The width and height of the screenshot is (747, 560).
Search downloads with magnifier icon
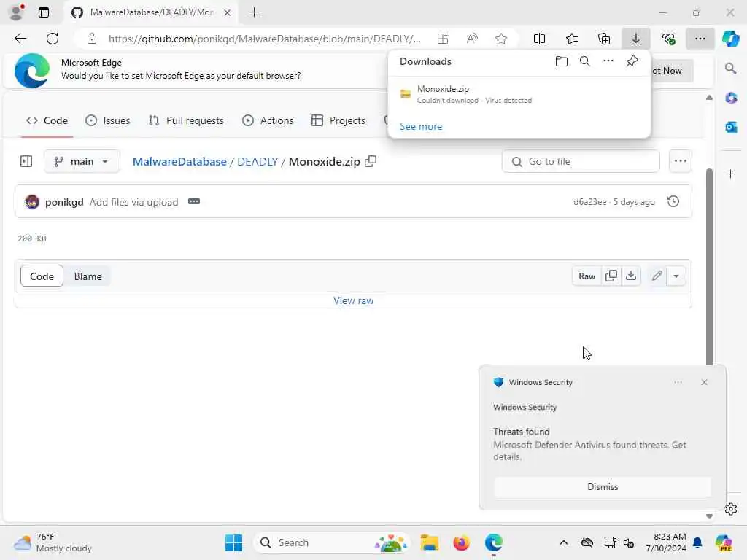pyautogui.click(x=584, y=61)
